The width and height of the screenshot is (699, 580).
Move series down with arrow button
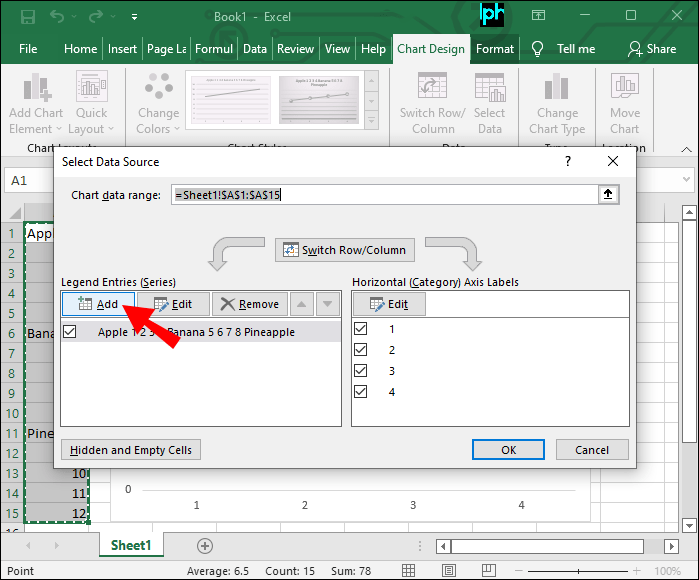(x=328, y=304)
